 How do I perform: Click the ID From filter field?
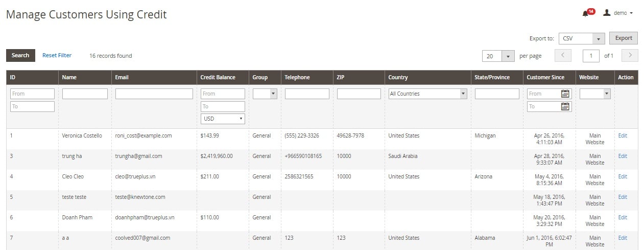coord(32,94)
